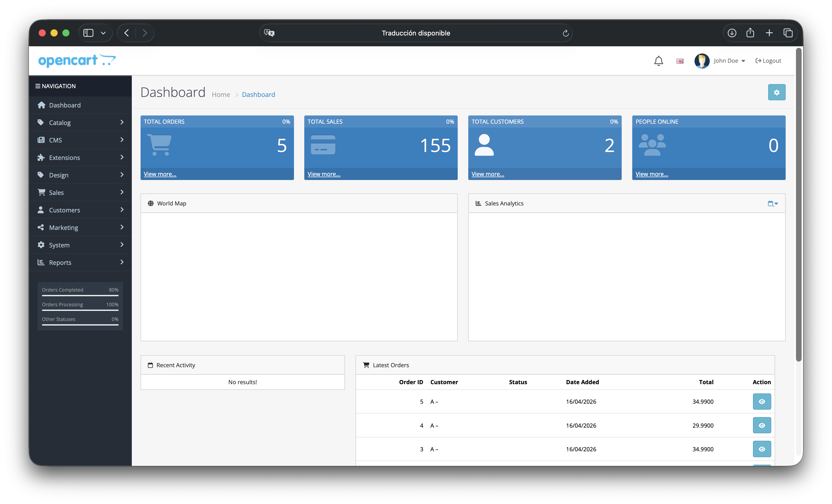
Task: Open the dashboard settings gear button
Action: (777, 92)
